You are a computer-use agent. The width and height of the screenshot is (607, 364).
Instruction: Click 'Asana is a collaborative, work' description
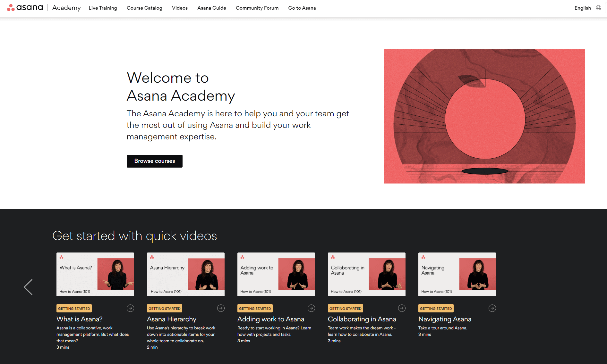coord(92,334)
